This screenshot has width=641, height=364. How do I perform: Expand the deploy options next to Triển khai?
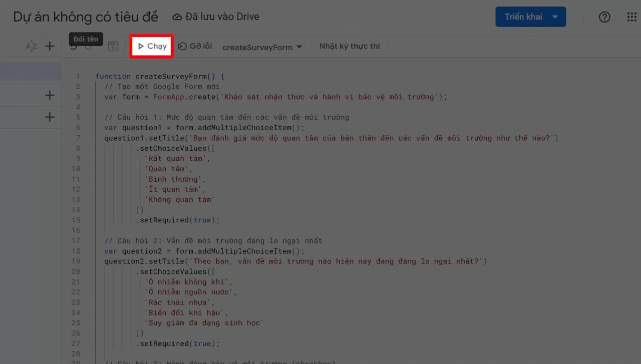point(555,17)
